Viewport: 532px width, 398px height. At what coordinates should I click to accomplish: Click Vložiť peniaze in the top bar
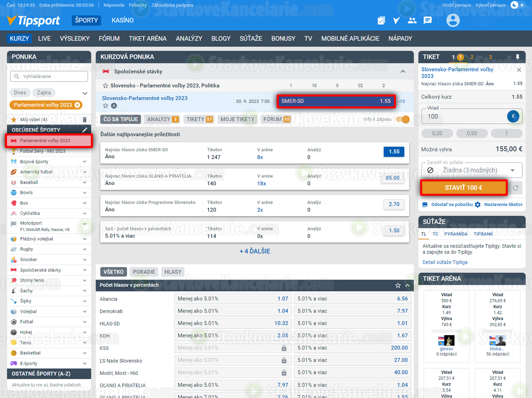point(456,5)
